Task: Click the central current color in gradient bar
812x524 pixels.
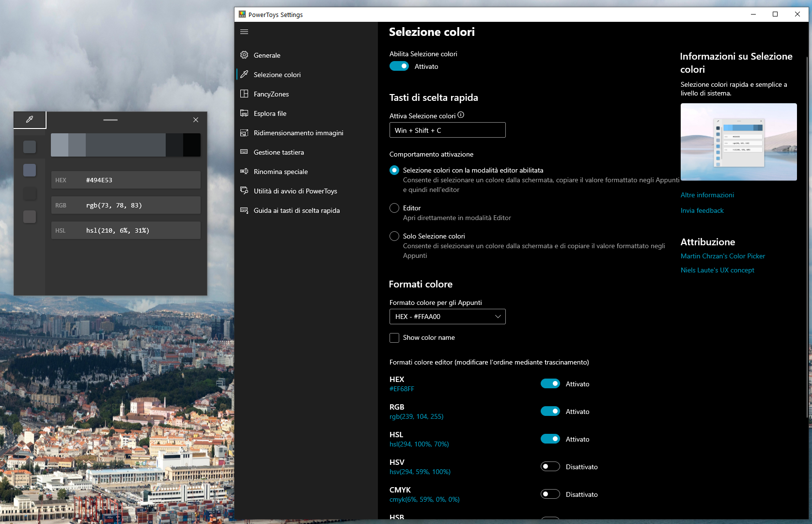Action: coord(125,145)
